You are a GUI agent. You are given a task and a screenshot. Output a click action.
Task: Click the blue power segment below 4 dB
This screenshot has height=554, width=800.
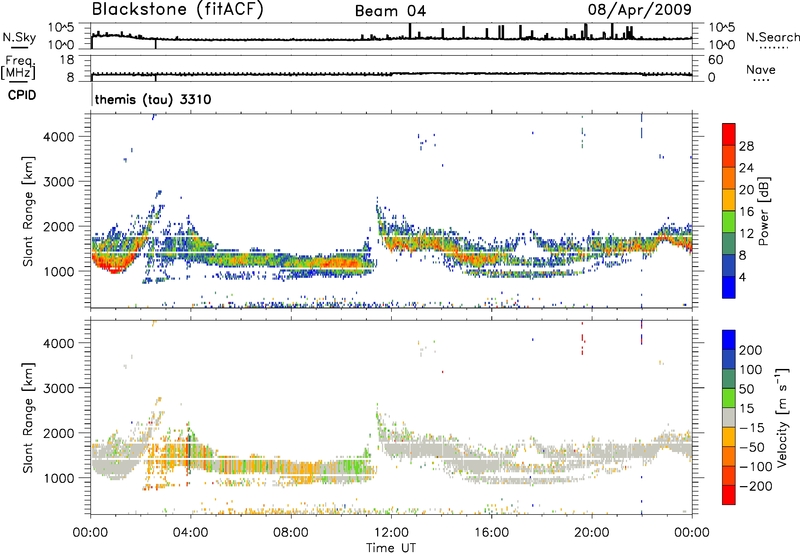729,288
